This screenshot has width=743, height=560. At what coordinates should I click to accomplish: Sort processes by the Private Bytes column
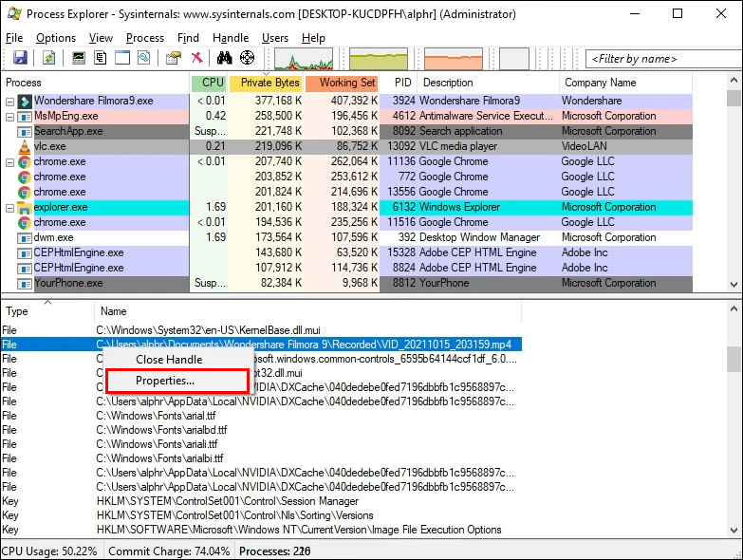pos(269,83)
